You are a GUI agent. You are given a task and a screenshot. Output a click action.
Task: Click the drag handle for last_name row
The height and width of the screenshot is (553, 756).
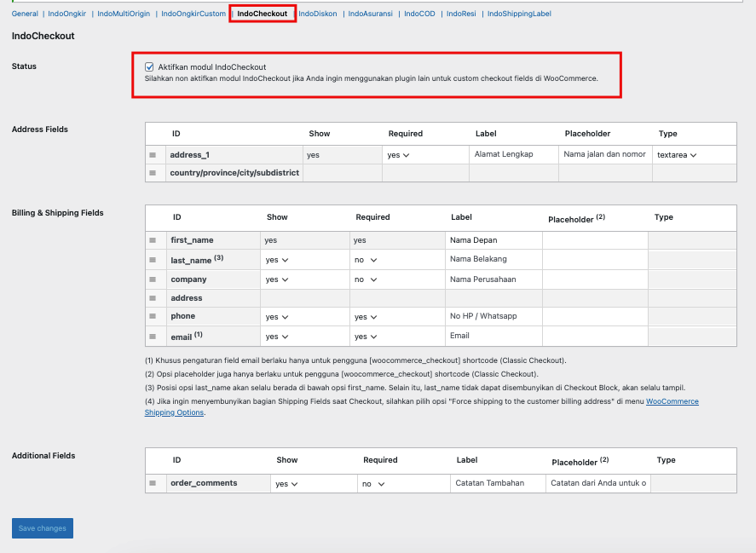[153, 260]
